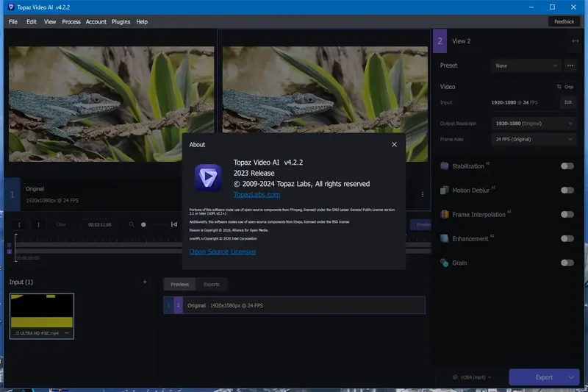
Task: Click the timeline track 1 badge
Action: pyautogui.click(x=10, y=245)
